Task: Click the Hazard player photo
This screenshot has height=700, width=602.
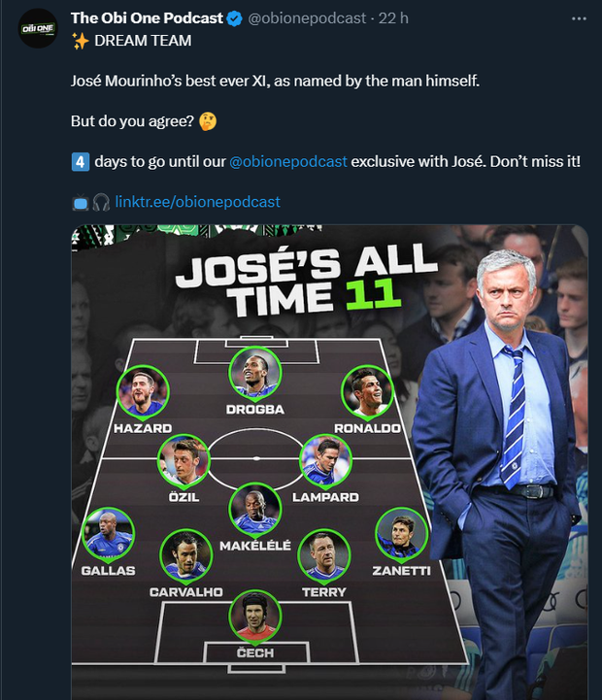Action: (142, 393)
